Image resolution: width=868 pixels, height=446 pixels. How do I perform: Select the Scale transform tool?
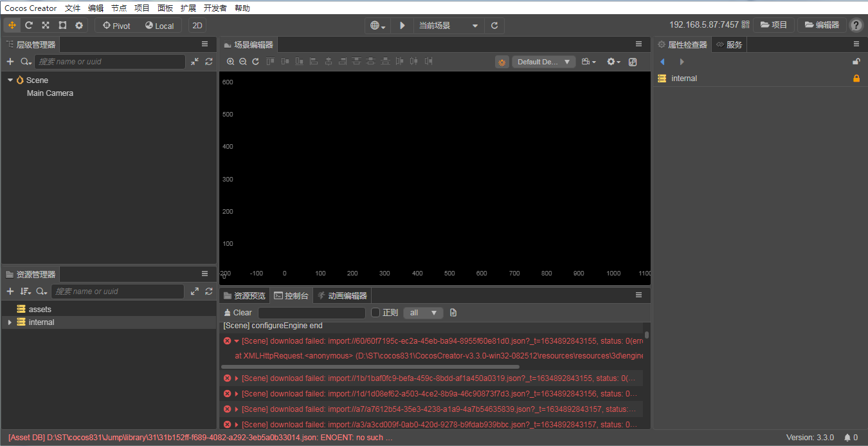coord(46,25)
